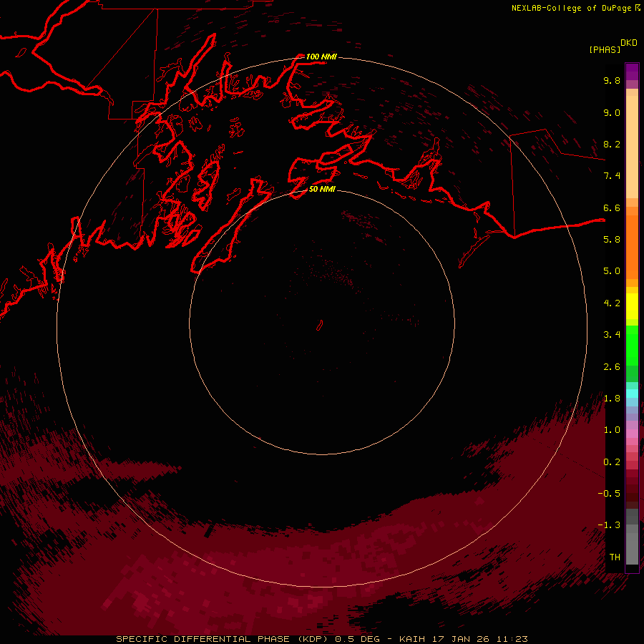The width and height of the screenshot is (644, 644).
Task: Pick the cyan band of the color scale
Action: [632, 394]
